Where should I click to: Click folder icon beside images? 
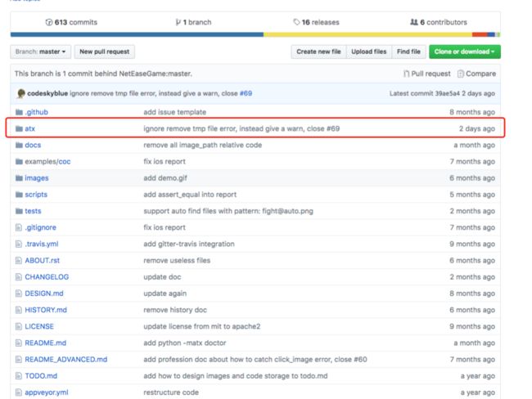tap(19, 178)
